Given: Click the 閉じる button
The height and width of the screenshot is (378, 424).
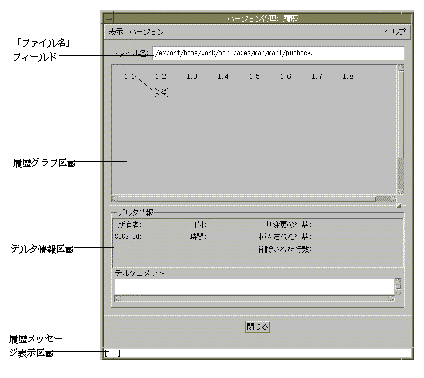Looking at the screenshot, I should pyautogui.click(x=257, y=327).
